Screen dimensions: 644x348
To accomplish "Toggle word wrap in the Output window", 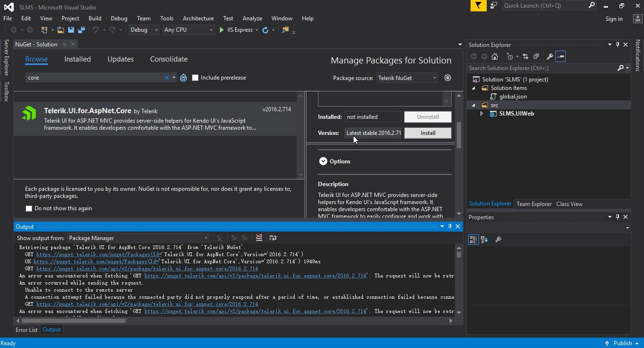I will 273,238.
